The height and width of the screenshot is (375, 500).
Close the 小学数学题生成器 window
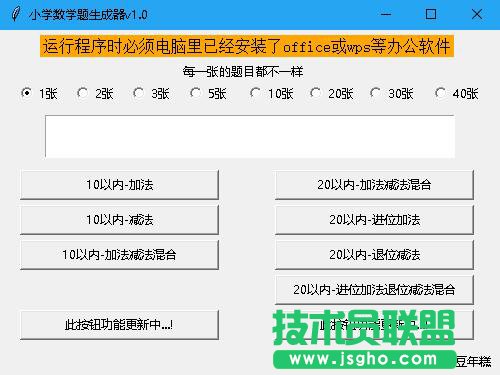(x=477, y=14)
